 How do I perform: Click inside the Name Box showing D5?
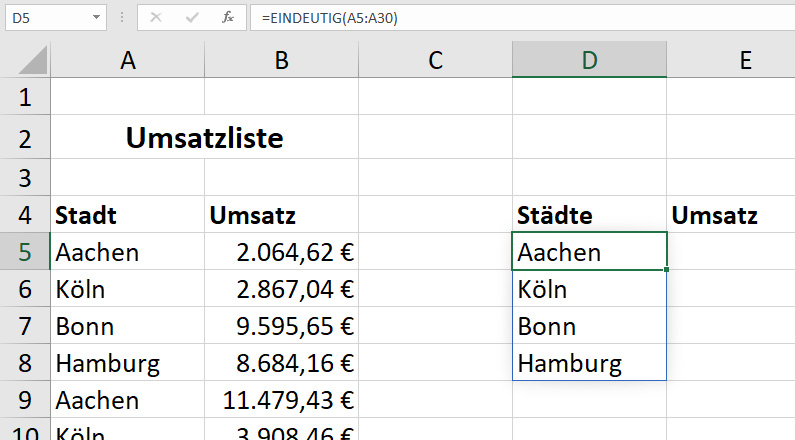(x=45, y=17)
